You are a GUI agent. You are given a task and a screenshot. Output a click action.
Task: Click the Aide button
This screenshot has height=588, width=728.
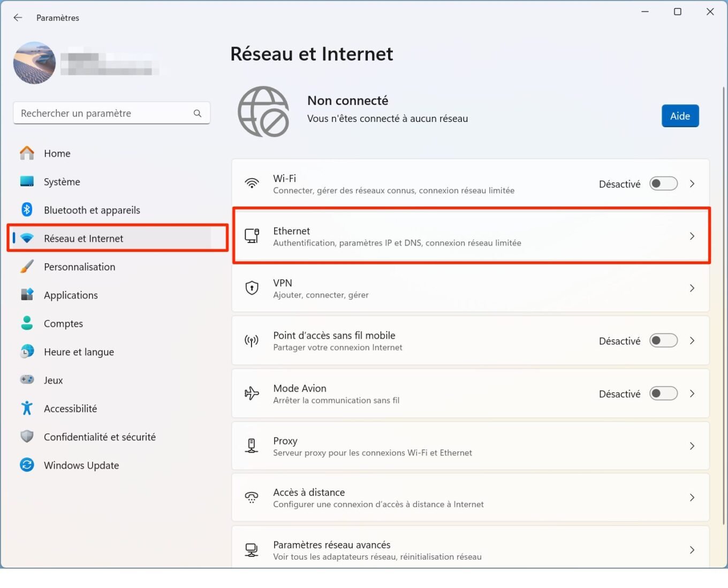680,116
